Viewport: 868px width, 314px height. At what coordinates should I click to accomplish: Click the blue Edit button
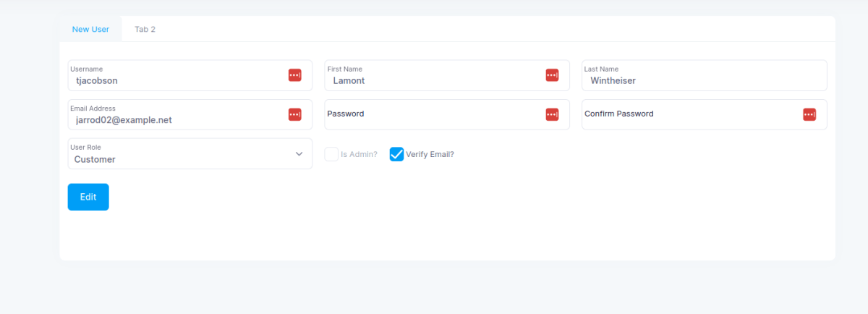pyautogui.click(x=88, y=197)
